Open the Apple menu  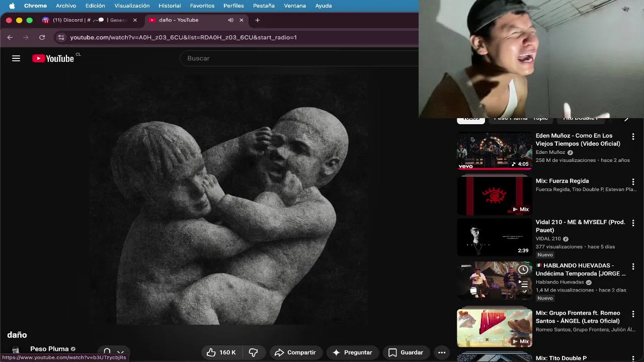(12, 6)
